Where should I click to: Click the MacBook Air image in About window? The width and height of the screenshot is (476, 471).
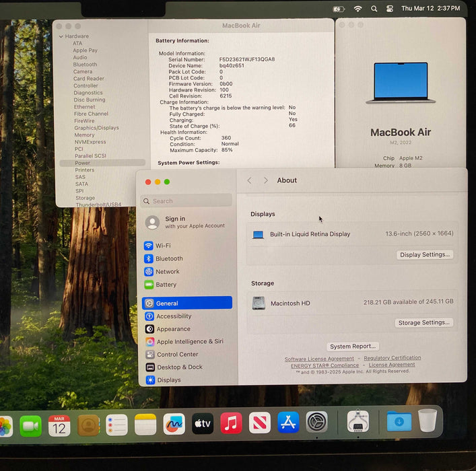[401, 83]
